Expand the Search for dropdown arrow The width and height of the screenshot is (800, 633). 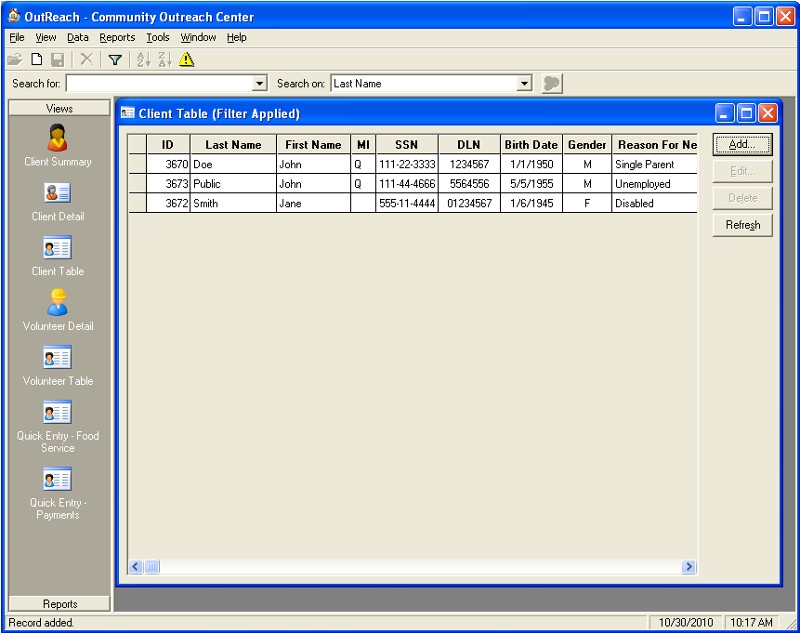coord(261,84)
